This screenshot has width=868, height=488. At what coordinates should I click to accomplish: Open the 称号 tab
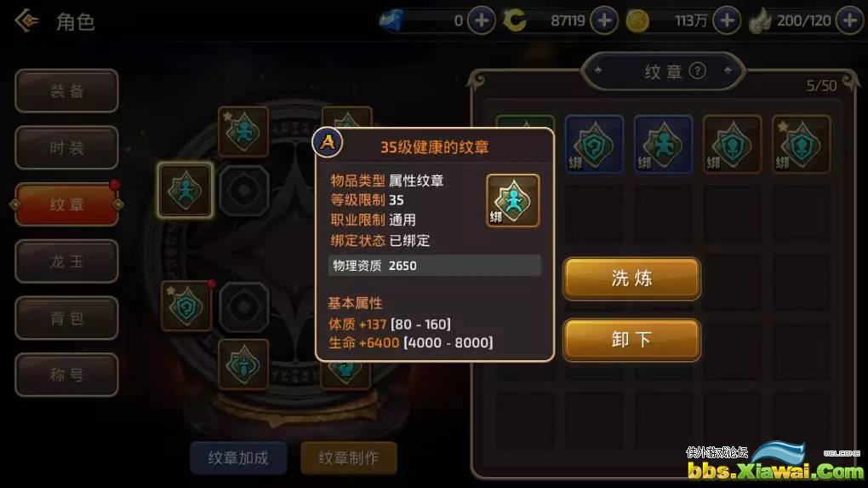66,375
